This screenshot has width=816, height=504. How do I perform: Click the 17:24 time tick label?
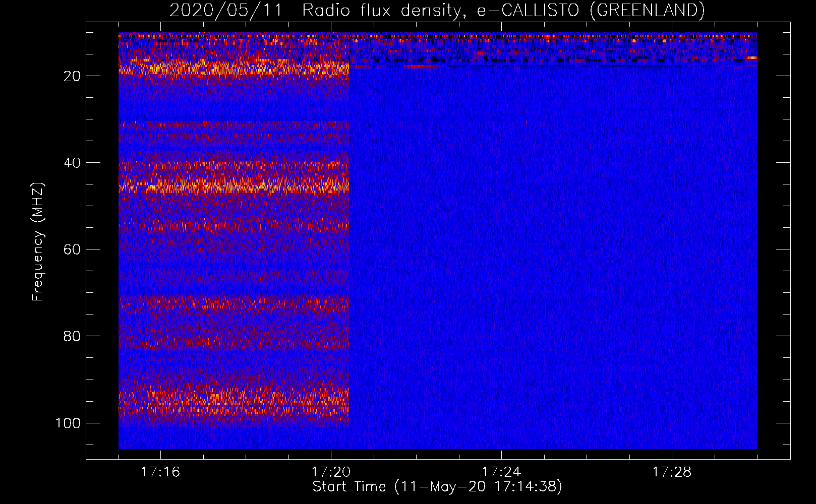(x=501, y=472)
